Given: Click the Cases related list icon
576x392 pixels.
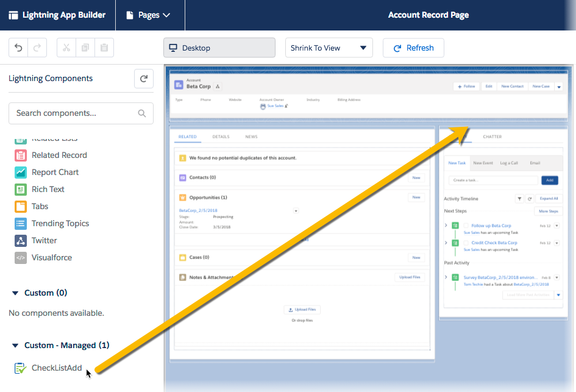Looking at the screenshot, I should [183, 257].
